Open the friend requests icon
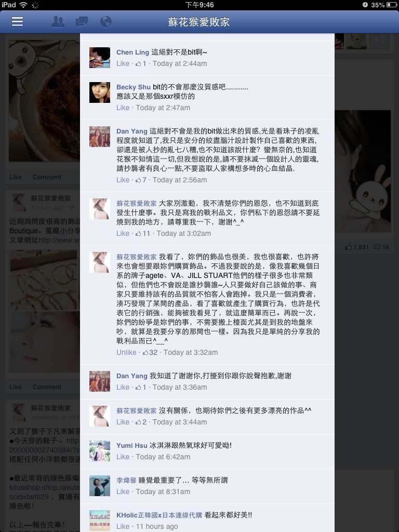 (x=58, y=22)
